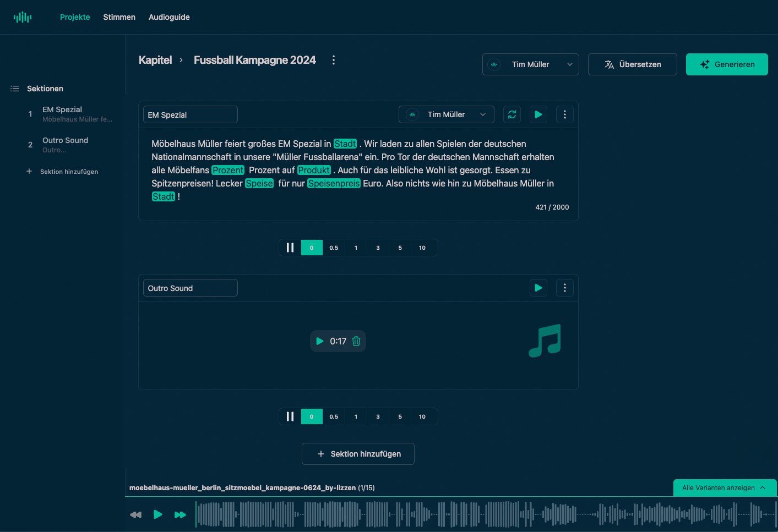The height and width of the screenshot is (532, 778).
Task: Click the Übersetzen button
Action: (x=632, y=64)
